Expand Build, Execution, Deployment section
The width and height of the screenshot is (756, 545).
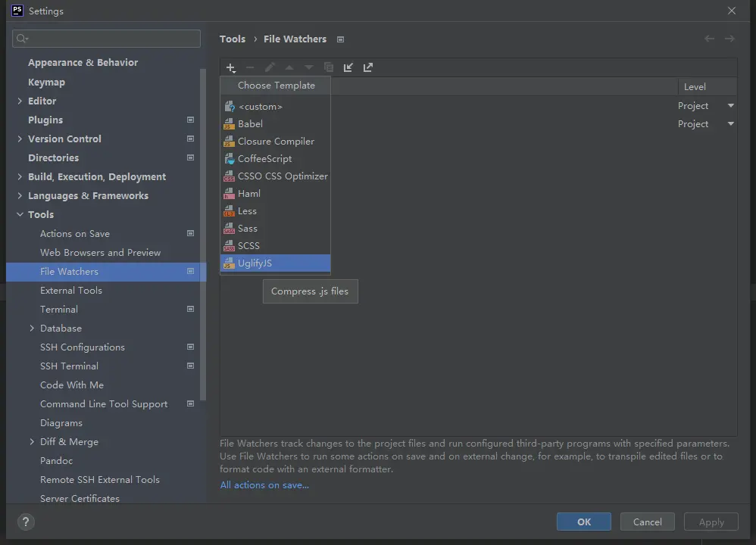click(x=20, y=177)
